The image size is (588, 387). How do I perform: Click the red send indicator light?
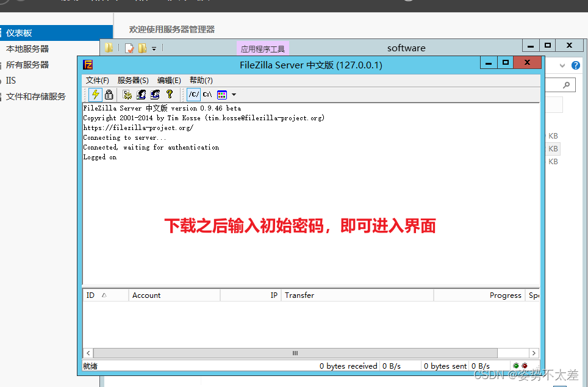(525, 366)
